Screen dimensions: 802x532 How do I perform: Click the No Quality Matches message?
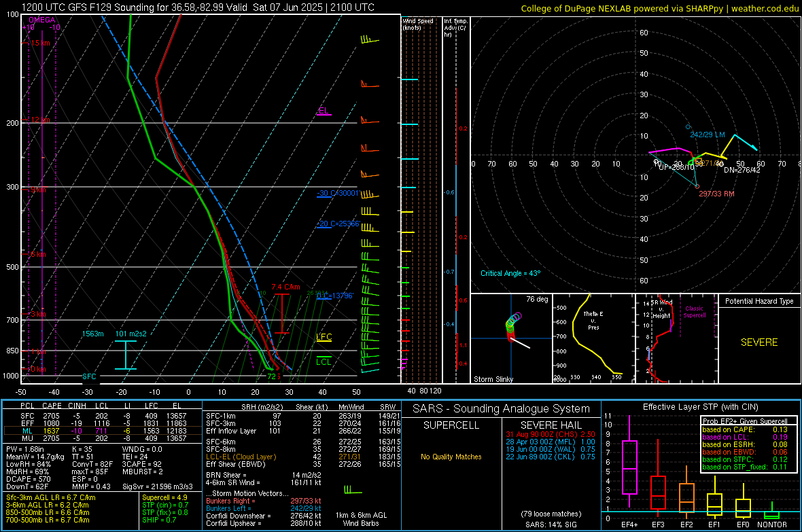[x=451, y=457]
